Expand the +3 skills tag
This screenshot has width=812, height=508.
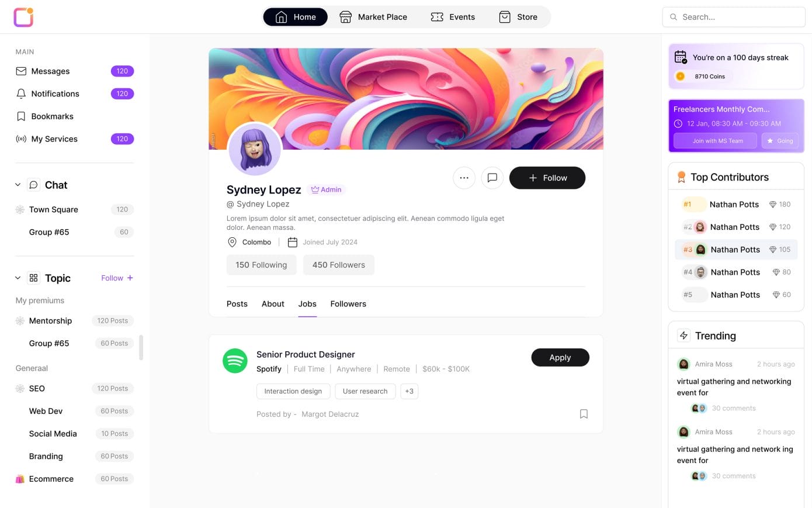410,391
